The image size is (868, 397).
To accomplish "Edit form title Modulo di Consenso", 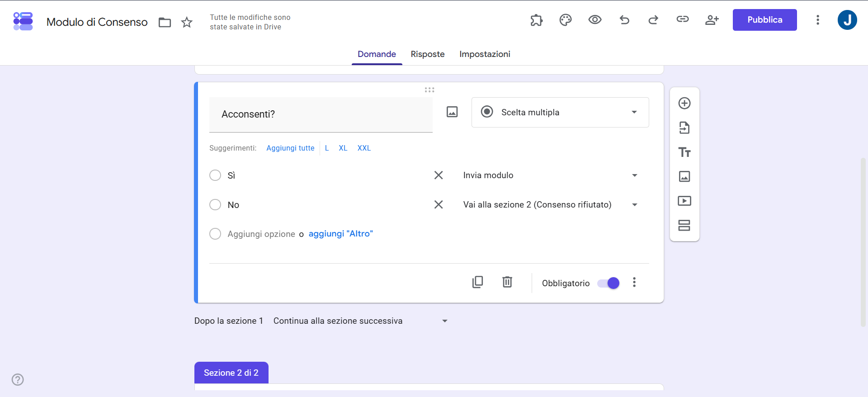I will pyautogui.click(x=97, y=22).
